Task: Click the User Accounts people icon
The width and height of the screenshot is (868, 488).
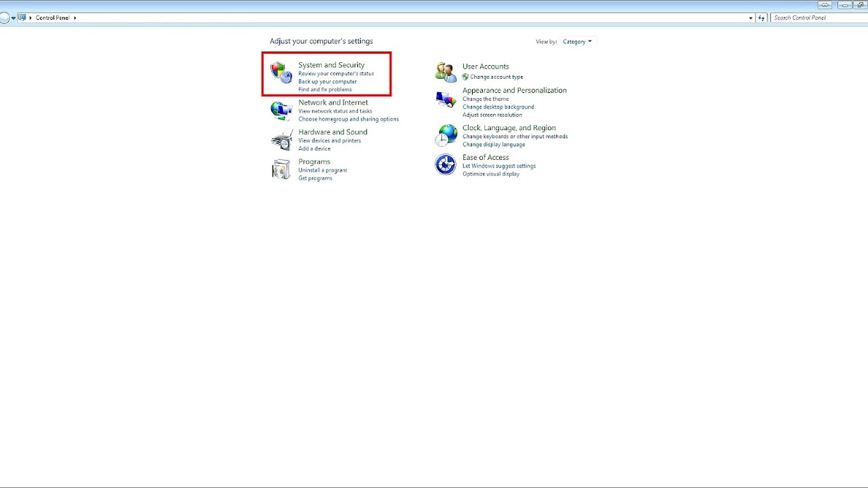Action: click(446, 72)
